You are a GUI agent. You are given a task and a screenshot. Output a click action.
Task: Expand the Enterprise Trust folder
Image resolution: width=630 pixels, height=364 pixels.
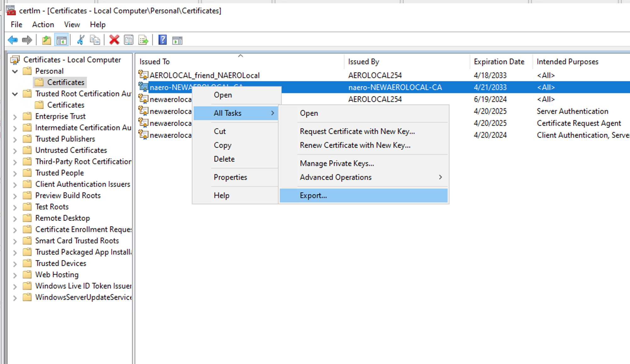click(x=15, y=117)
